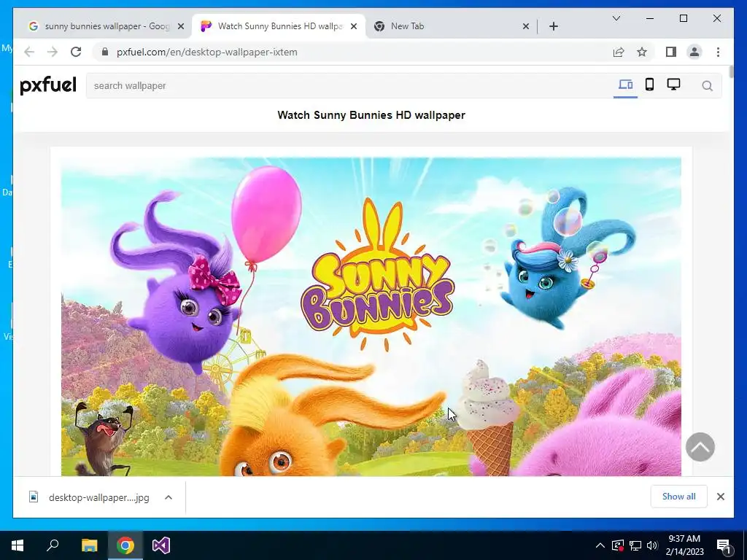This screenshot has width=747, height=560.
Task: Select all-devices wallpaper filter icon
Action: (x=625, y=85)
